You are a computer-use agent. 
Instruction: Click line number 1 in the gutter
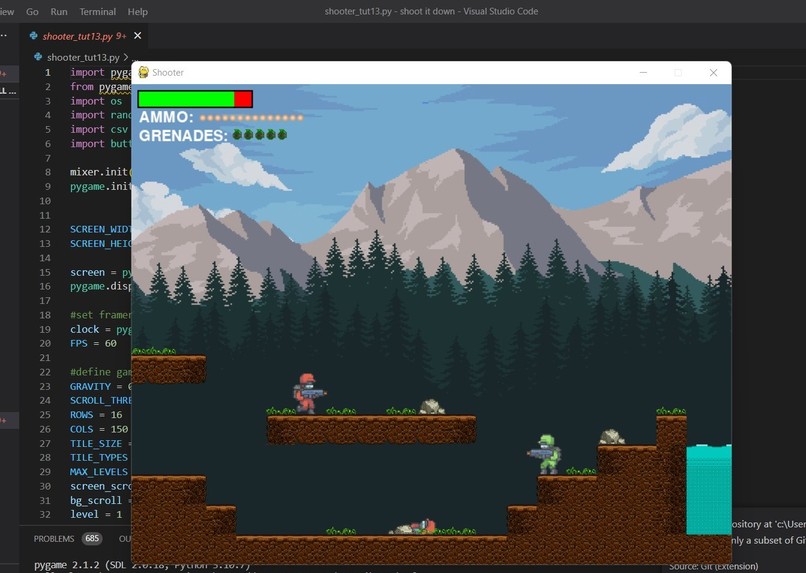click(x=47, y=72)
